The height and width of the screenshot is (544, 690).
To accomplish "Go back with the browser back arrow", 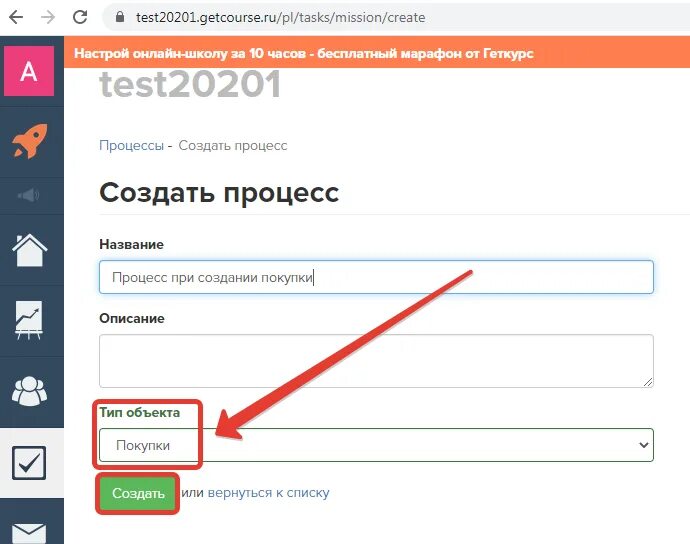I will click(16, 17).
